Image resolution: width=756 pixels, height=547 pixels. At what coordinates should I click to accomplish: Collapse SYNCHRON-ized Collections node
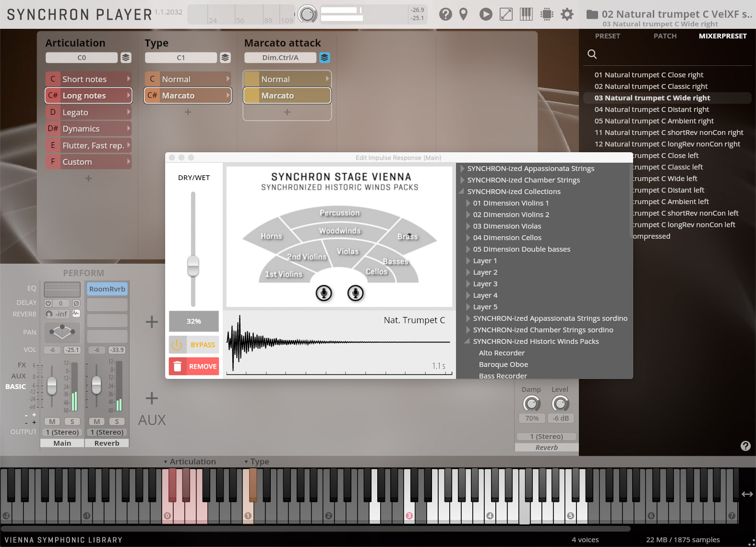tap(462, 192)
